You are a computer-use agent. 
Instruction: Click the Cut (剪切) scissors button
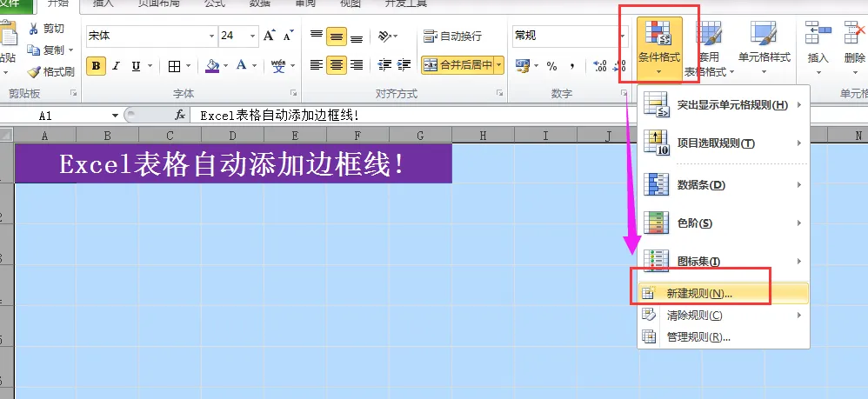click(46, 29)
